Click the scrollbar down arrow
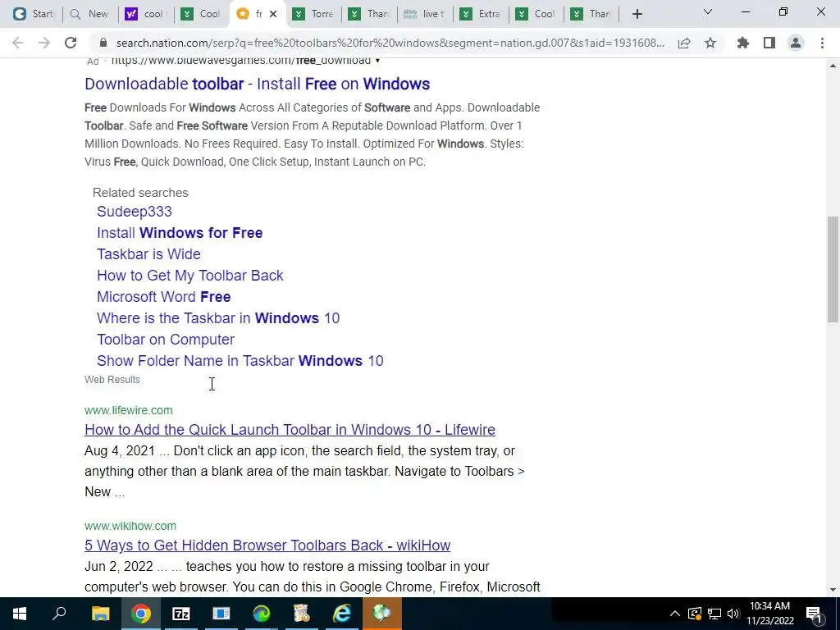This screenshot has width=840, height=630. coord(833,590)
